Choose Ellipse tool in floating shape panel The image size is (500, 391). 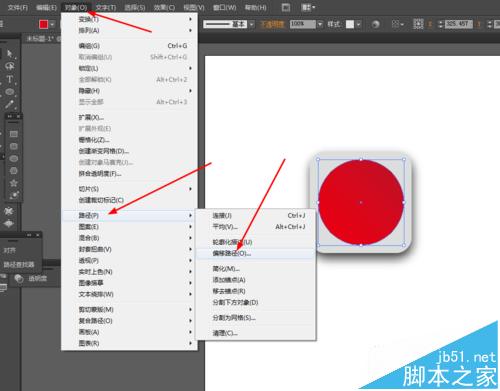tap(14, 159)
